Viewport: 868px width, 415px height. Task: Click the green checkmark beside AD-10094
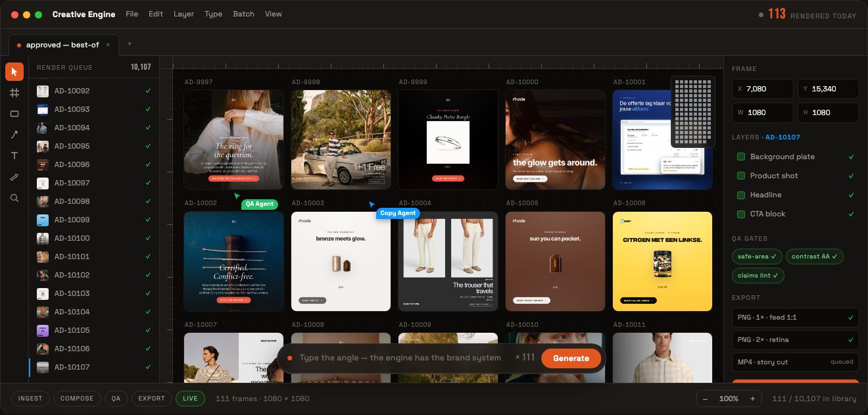click(x=148, y=128)
